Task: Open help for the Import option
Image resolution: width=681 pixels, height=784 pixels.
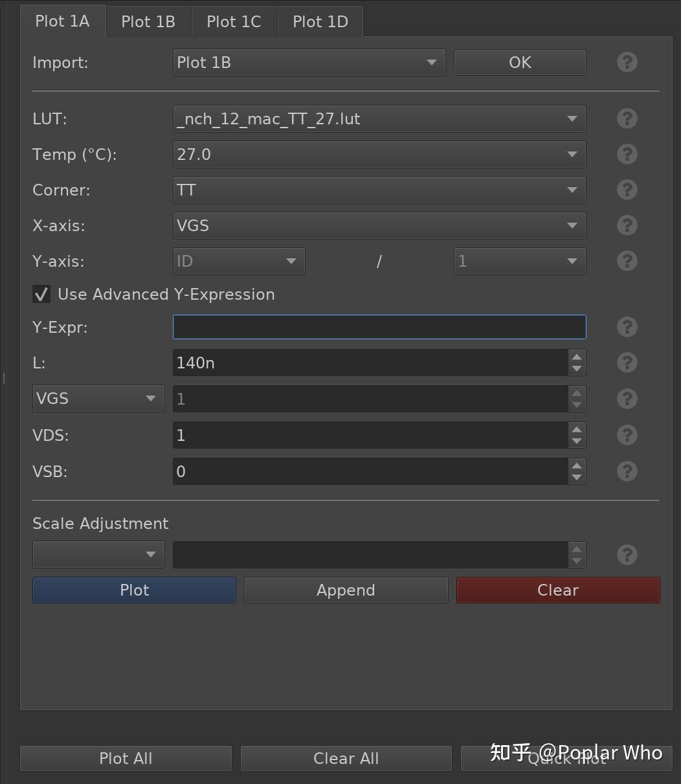Action: [x=626, y=62]
